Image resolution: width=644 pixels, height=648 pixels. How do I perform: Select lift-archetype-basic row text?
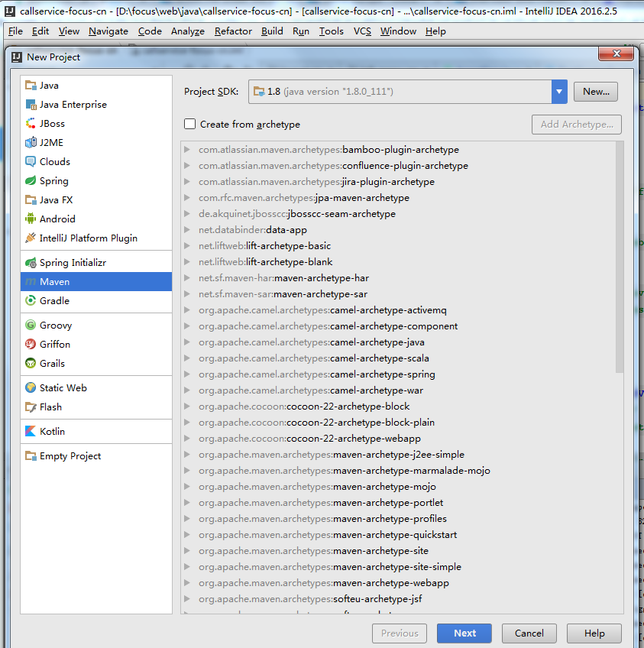[x=265, y=246]
